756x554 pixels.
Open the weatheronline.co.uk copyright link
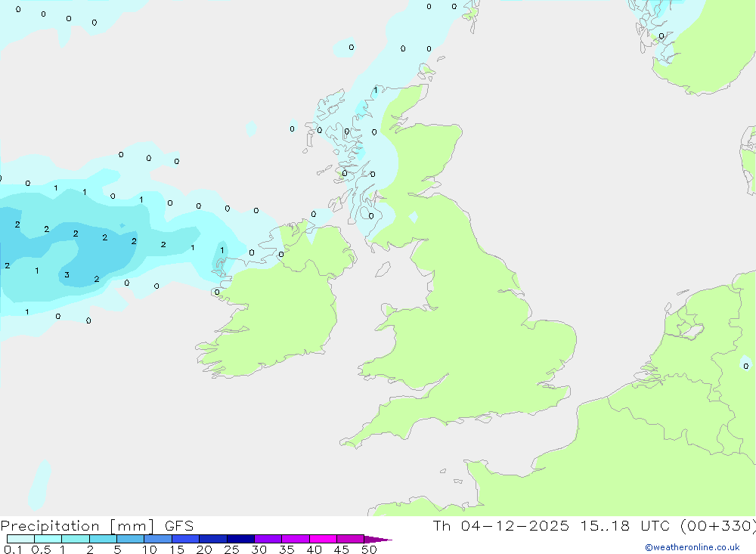692,547
